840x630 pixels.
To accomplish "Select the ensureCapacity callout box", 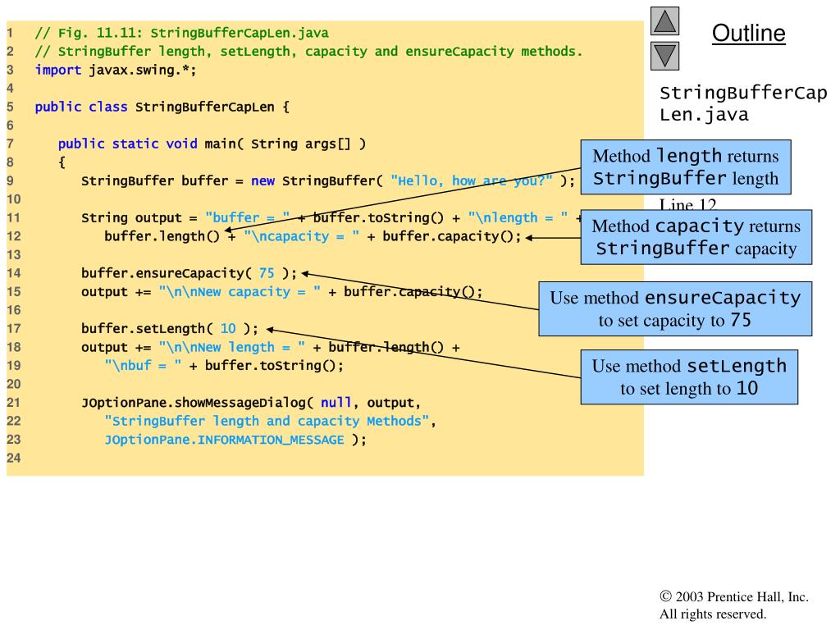I will pyautogui.click(x=675, y=309).
